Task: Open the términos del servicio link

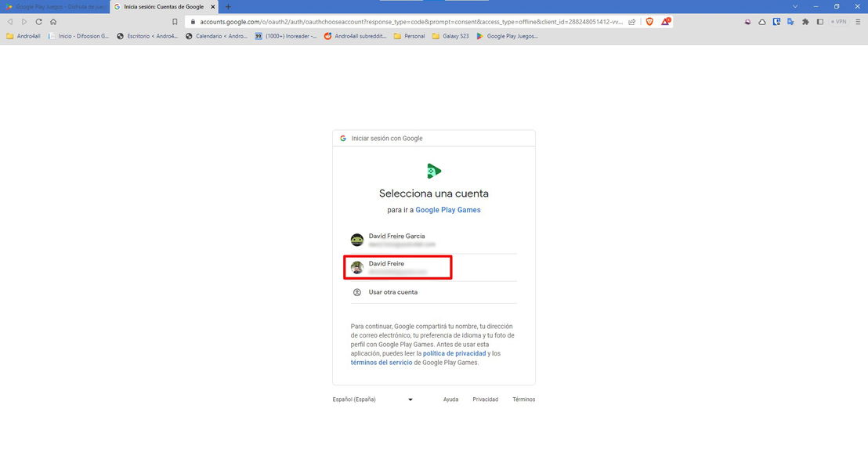Action: pos(382,363)
